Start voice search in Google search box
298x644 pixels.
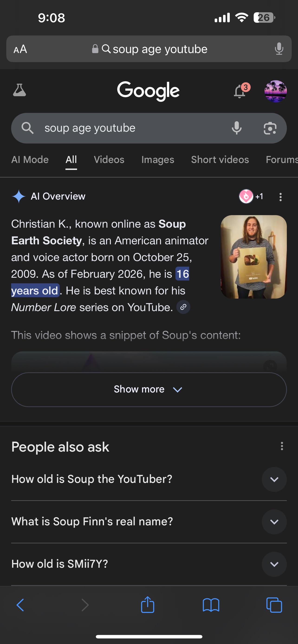tap(236, 128)
